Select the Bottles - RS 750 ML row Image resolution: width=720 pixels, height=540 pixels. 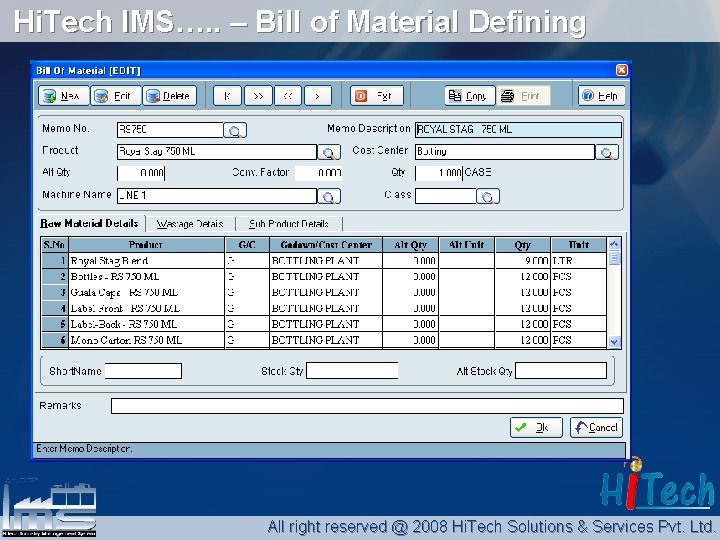[324, 277]
